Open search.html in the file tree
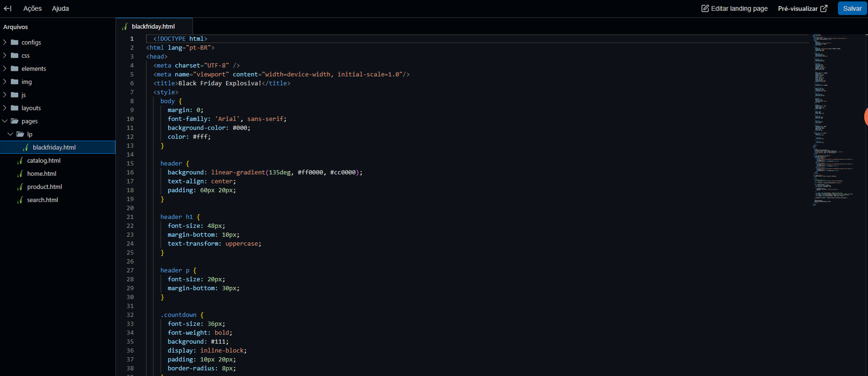Viewport: 868px width, 376px height. pyautogui.click(x=42, y=200)
